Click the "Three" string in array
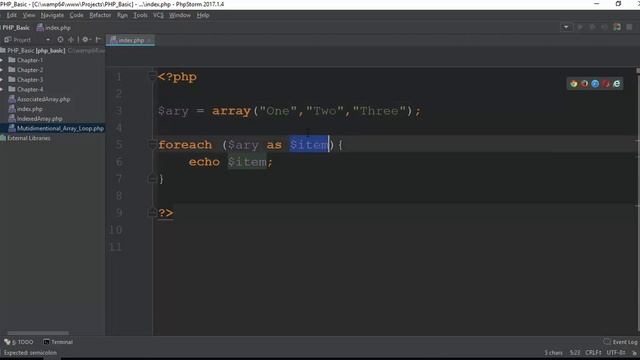The height and width of the screenshot is (360, 640). [379, 111]
